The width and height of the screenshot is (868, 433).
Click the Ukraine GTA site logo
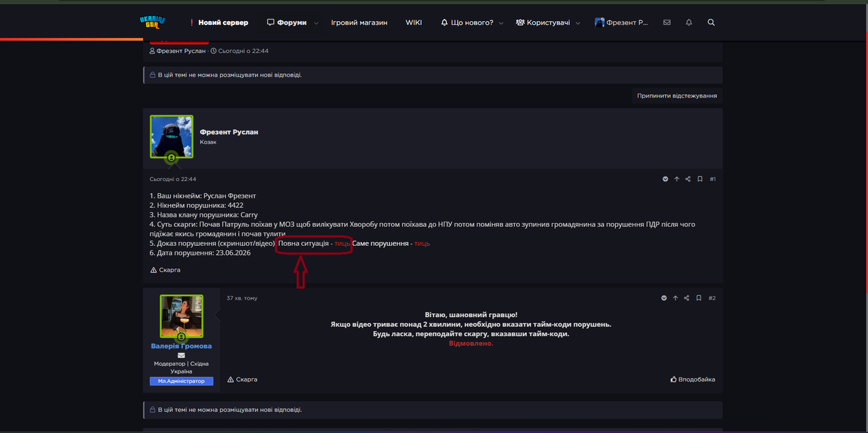(153, 22)
